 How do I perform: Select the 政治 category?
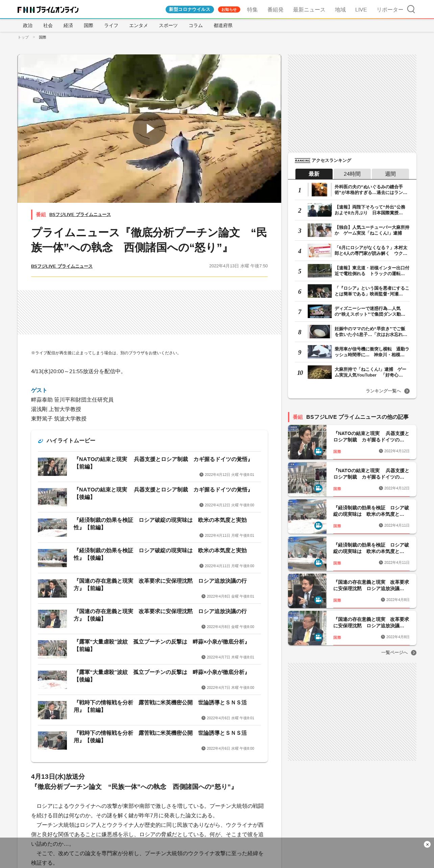pyautogui.click(x=28, y=25)
